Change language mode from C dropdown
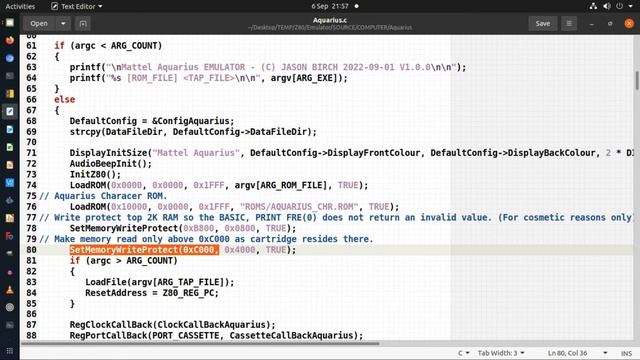 [x=463, y=353]
